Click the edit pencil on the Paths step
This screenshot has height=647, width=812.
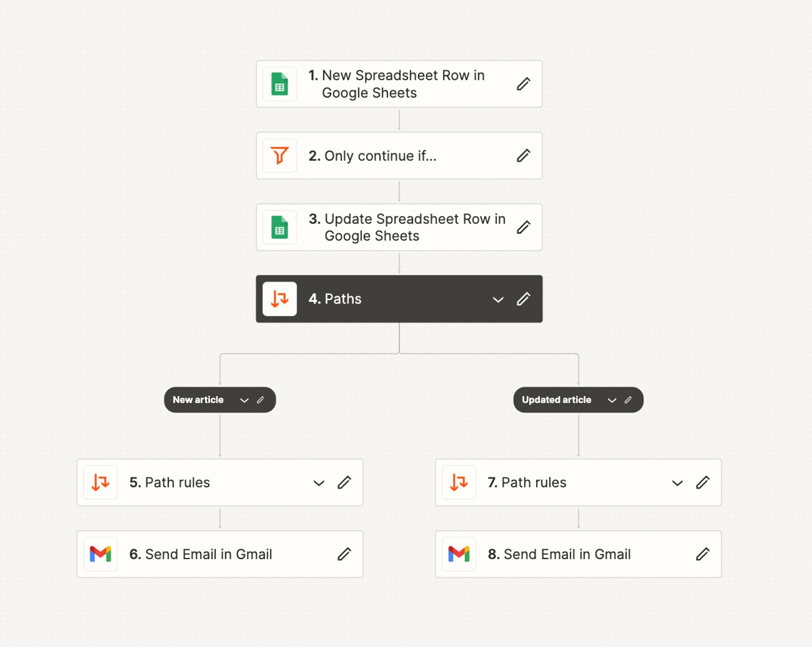click(523, 299)
